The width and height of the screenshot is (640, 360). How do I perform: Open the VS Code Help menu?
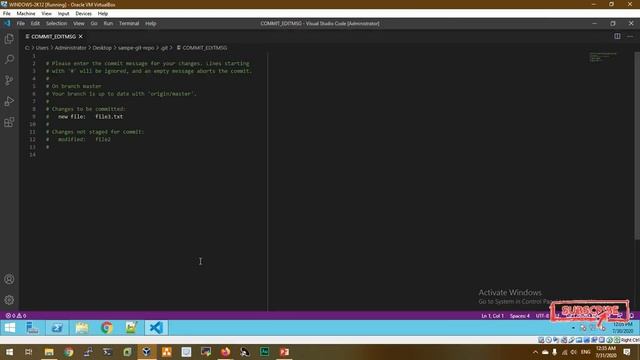tap(151, 24)
